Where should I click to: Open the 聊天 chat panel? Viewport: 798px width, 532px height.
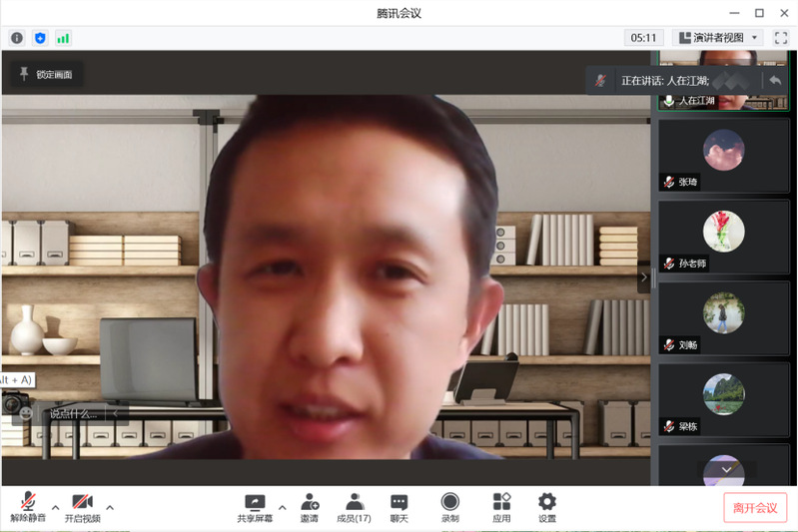click(x=399, y=507)
